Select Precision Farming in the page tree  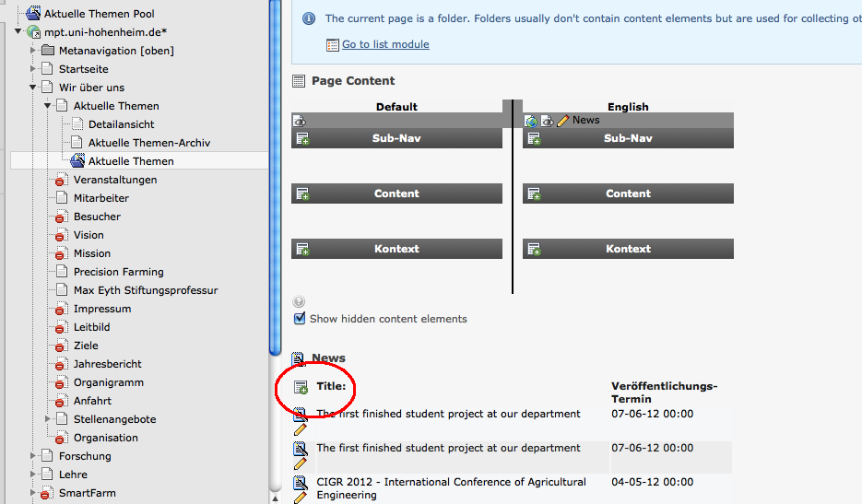point(118,272)
